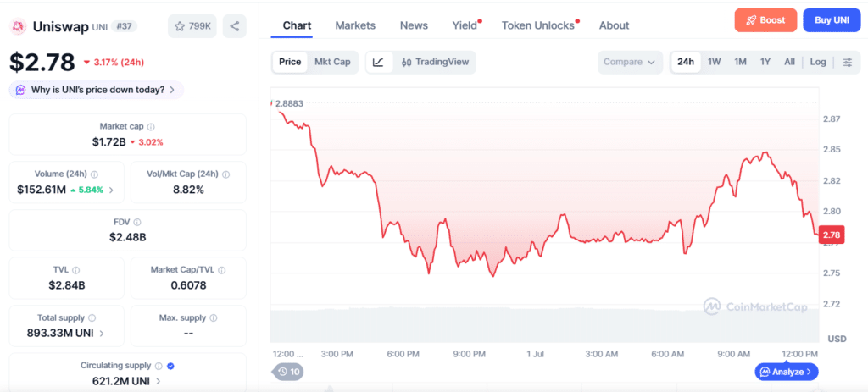Click the 0.6078 Market Cap/TVL value

[188, 285]
